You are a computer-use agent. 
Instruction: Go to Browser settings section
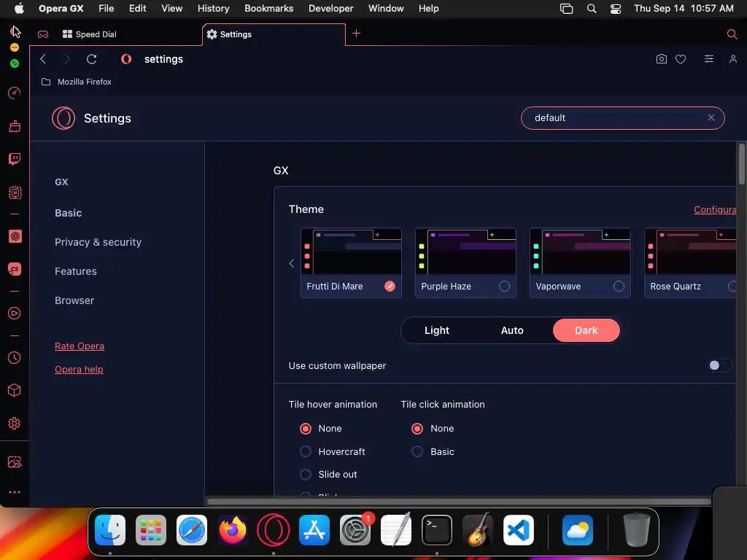(74, 300)
